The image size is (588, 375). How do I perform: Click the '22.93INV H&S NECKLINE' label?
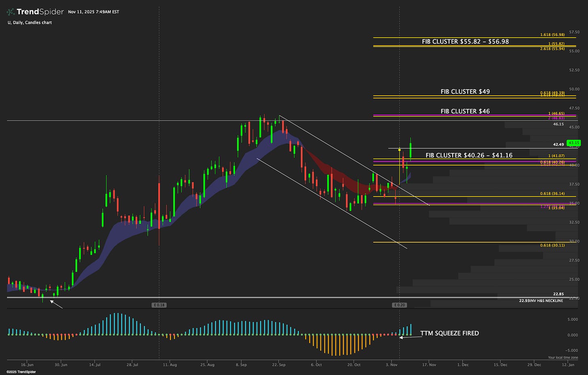point(541,301)
